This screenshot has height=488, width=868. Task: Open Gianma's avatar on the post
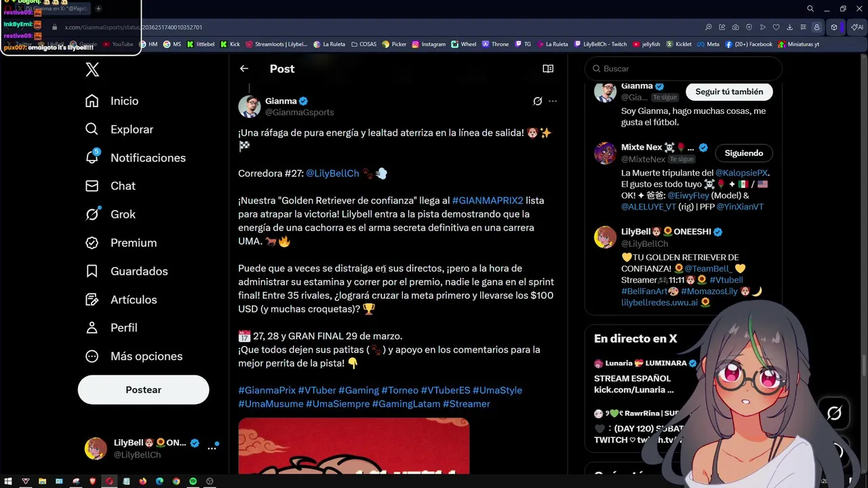click(250, 106)
